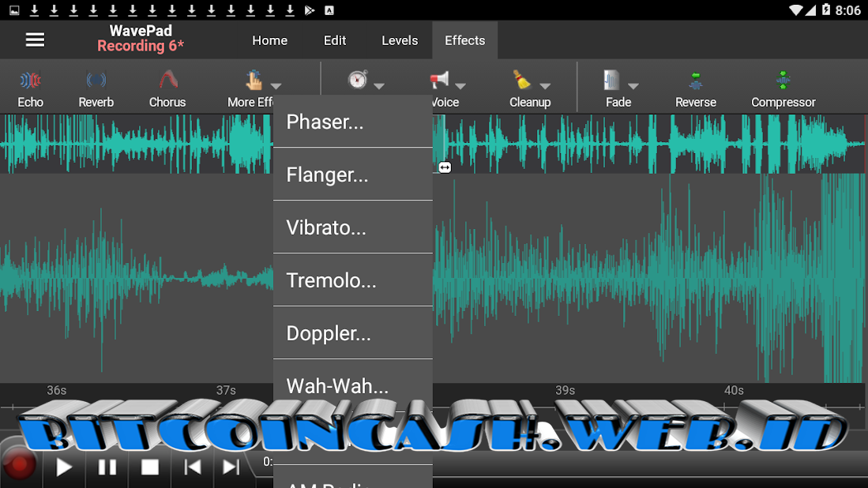
Task: Tap the image notification icon in status bar
Action: click(x=14, y=10)
